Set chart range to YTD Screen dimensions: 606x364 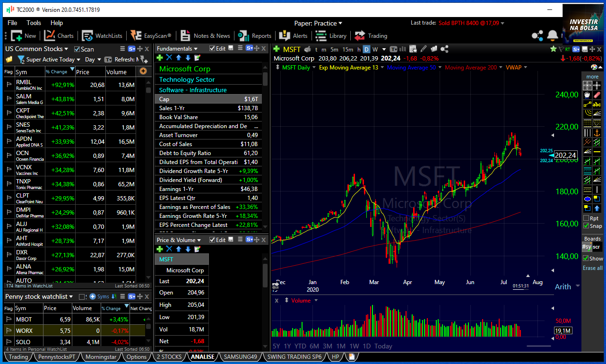coord(300,346)
